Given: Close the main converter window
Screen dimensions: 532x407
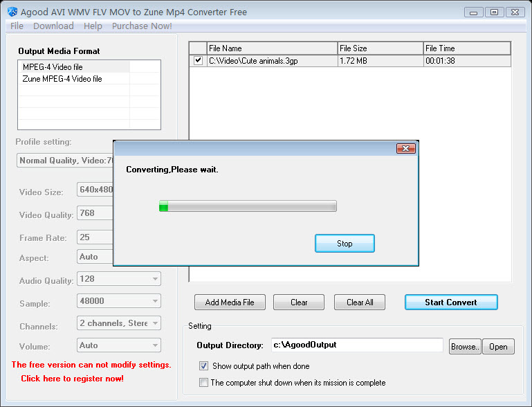Looking at the screenshot, I should (x=515, y=12).
